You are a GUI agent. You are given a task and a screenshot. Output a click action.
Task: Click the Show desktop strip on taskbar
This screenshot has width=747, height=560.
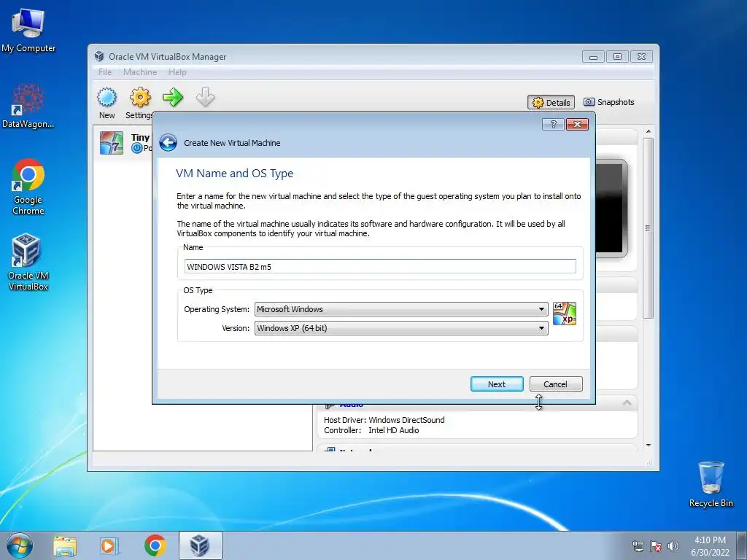(742, 545)
